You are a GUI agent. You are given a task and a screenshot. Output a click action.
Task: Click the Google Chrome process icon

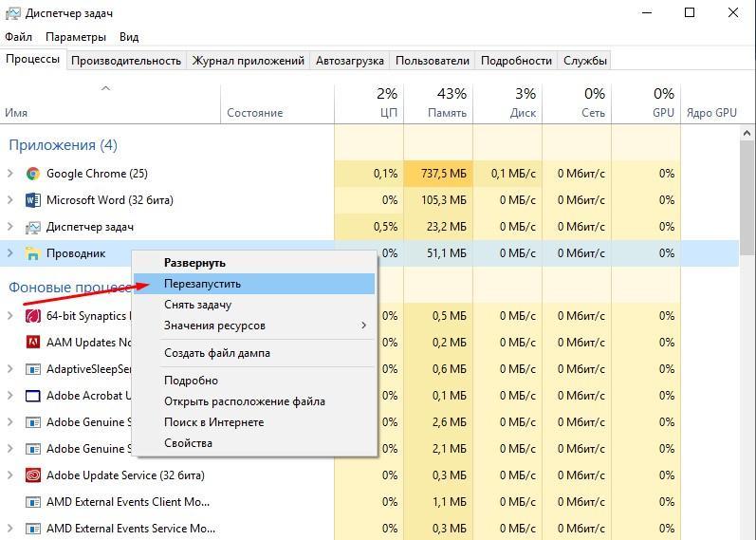pos(33,174)
